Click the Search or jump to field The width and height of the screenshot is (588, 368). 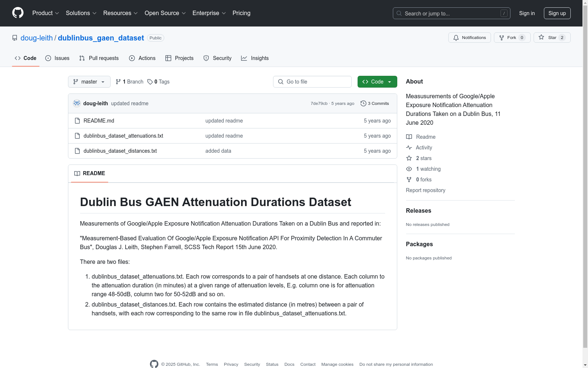[x=452, y=13]
